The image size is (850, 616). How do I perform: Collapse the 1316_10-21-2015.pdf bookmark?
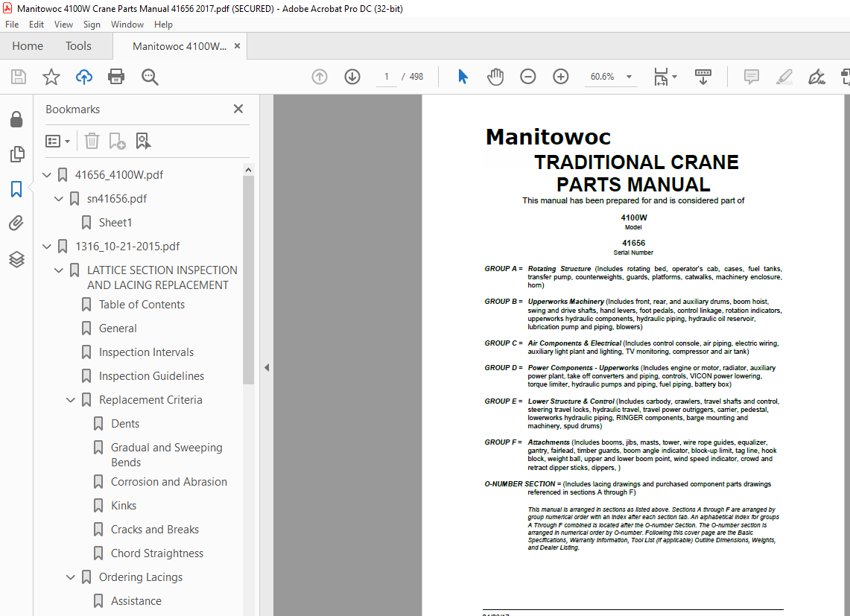[47, 247]
